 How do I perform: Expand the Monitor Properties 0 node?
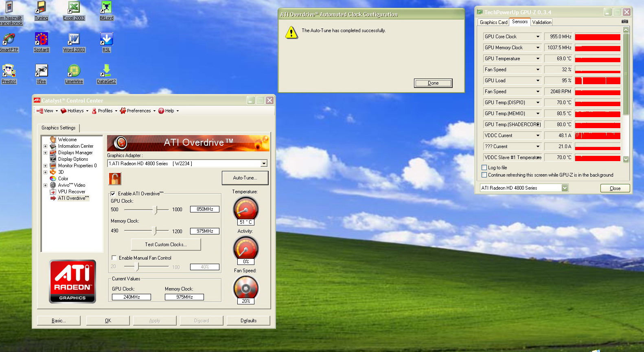coord(46,166)
